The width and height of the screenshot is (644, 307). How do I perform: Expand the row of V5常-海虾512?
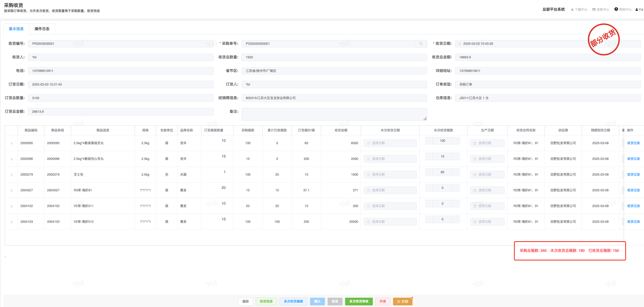[x=11, y=222]
